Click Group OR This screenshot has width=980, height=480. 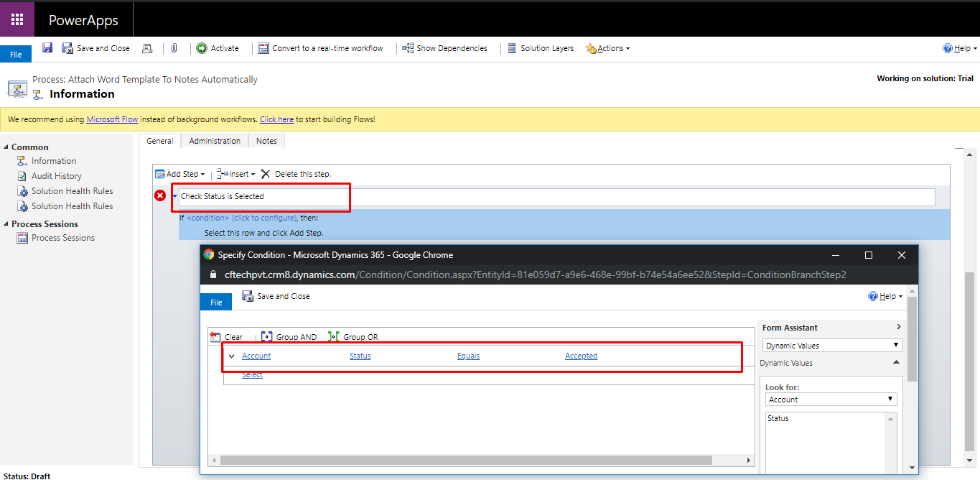pyautogui.click(x=353, y=337)
